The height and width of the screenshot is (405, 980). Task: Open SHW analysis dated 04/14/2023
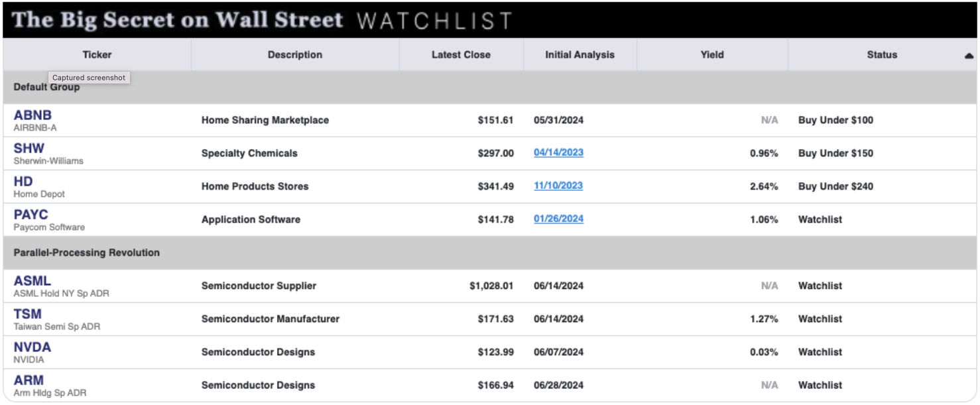pyautogui.click(x=558, y=152)
